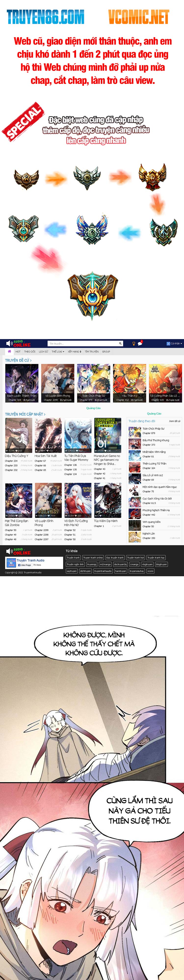This screenshot has width=184, height=980.
Task: Click Chapter 136 of Tu Tiên Sugar Mommy
Action: [x=70, y=465]
